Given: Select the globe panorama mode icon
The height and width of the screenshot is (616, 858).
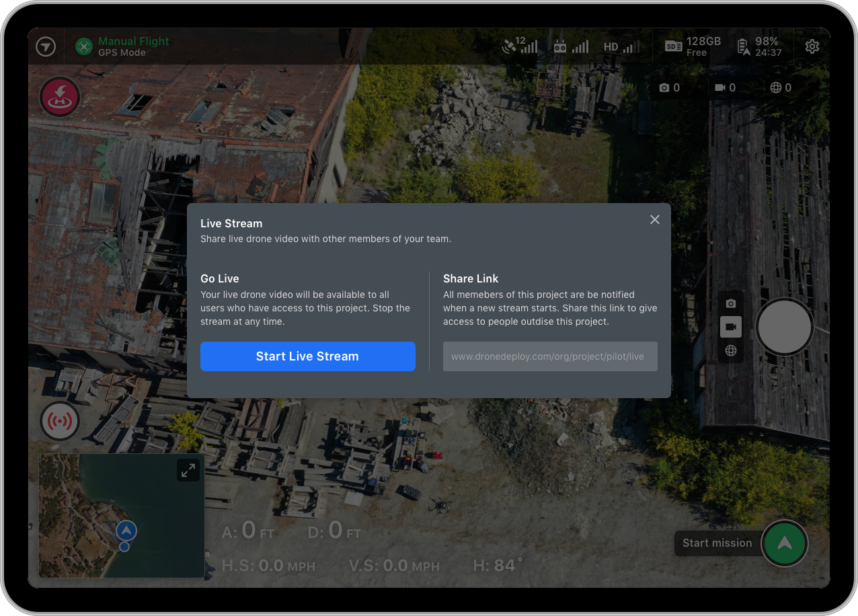Looking at the screenshot, I should [731, 350].
